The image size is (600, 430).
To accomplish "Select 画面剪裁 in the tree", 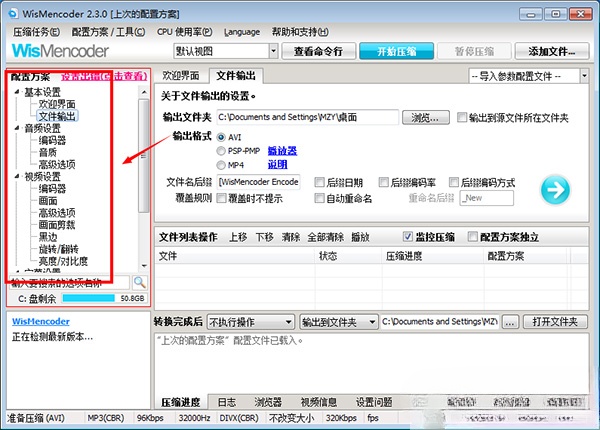I will point(57,225).
